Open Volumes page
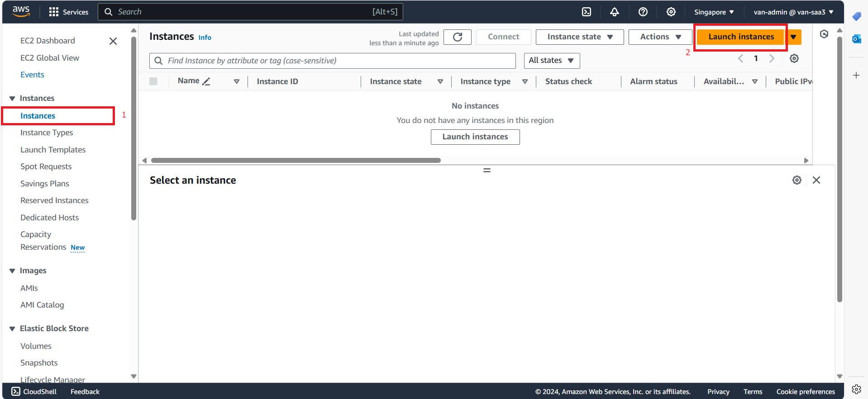The image size is (868, 399). tap(36, 346)
